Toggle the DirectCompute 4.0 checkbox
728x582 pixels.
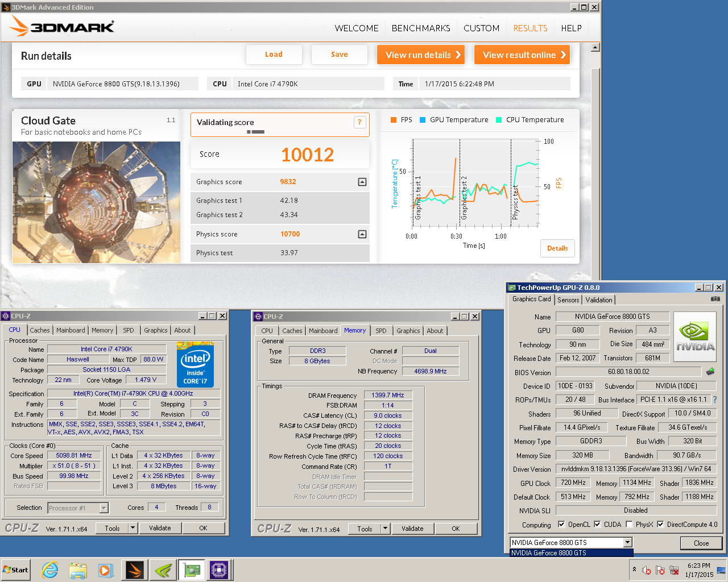pos(660,524)
